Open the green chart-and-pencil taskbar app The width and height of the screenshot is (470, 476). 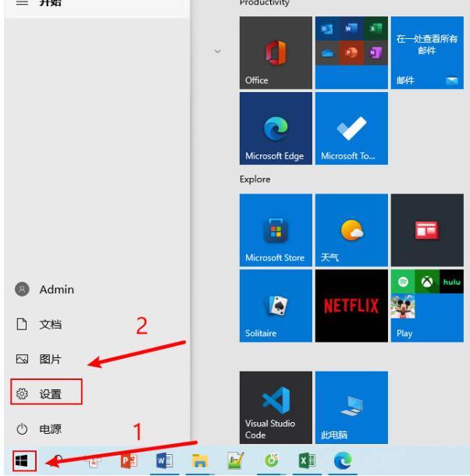click(236, 461)
